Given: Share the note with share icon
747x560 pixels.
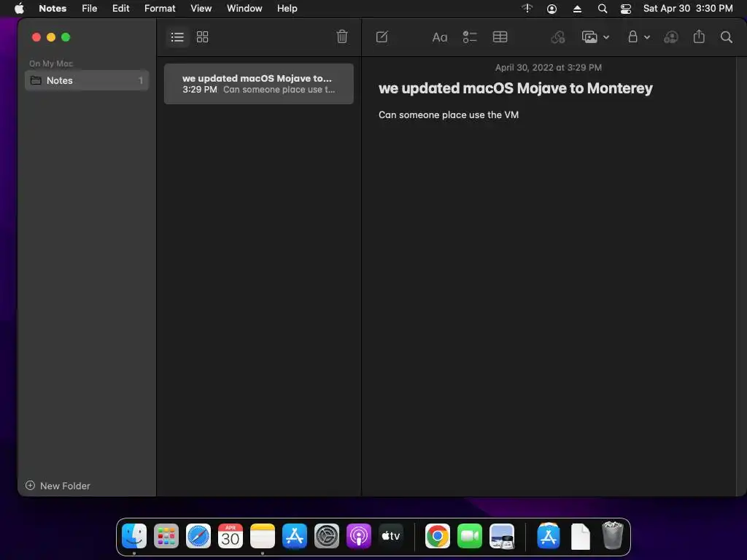Looking at the screenshot, I should 699,36.
